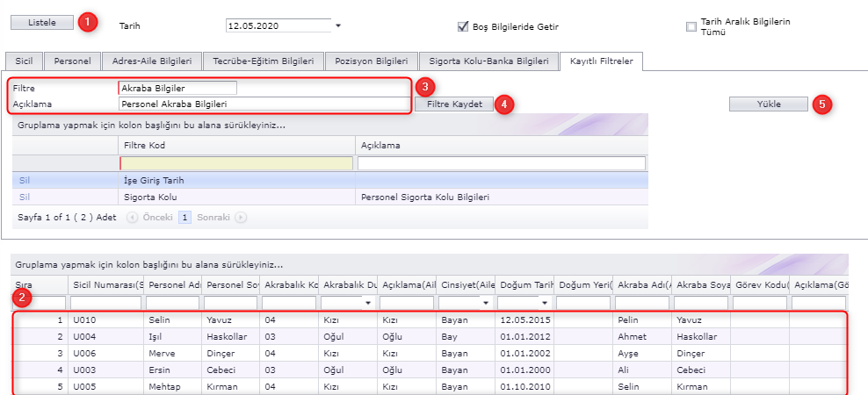Select the Sigorta Kolu-Banka Bilgileri tab

488,61
